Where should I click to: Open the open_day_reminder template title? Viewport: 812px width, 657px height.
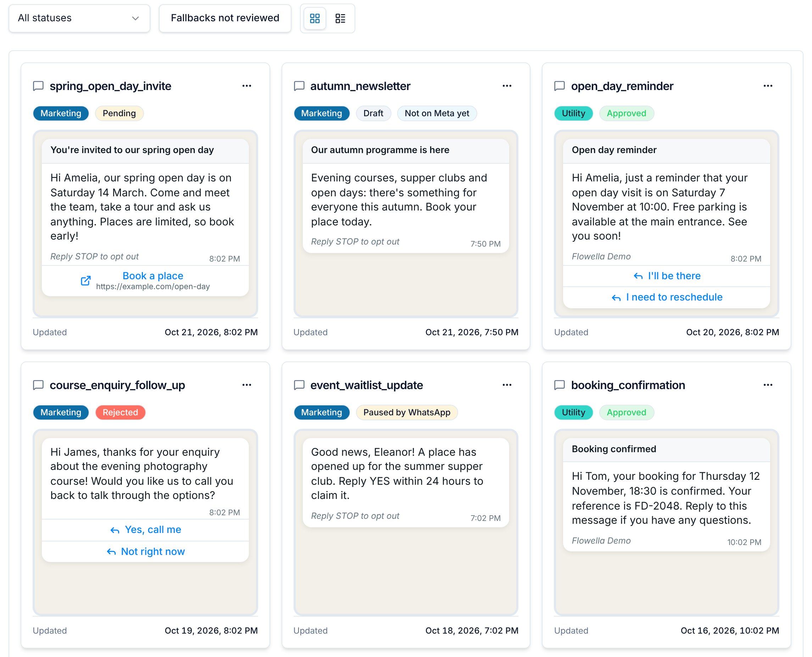click(x=622, y=86)
